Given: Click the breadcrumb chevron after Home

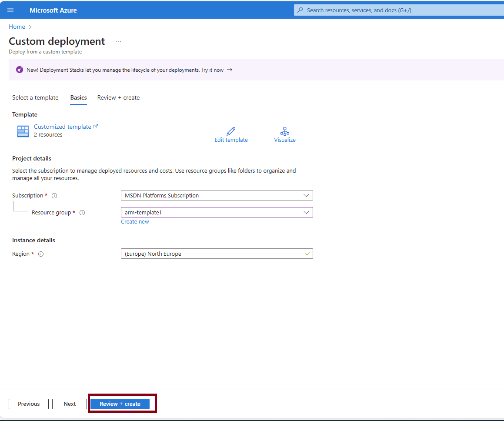Looking at the screenshot, I should pos(30,27).
